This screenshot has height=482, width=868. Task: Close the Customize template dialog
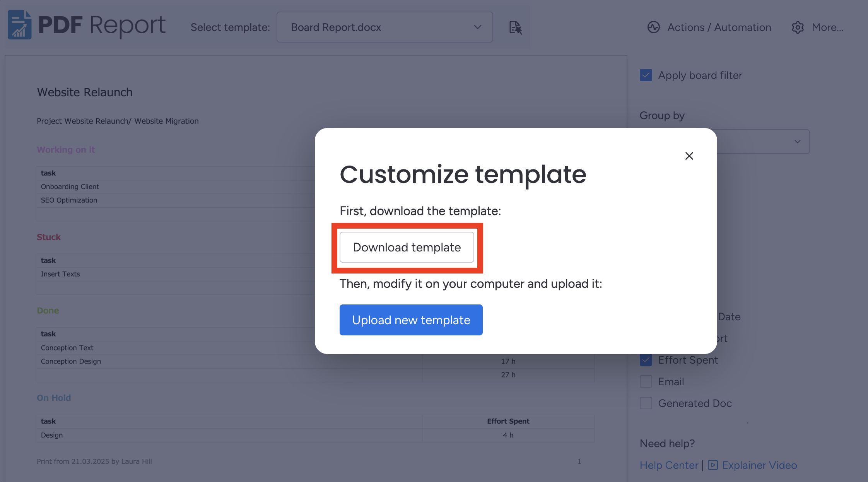pos(689,156)
